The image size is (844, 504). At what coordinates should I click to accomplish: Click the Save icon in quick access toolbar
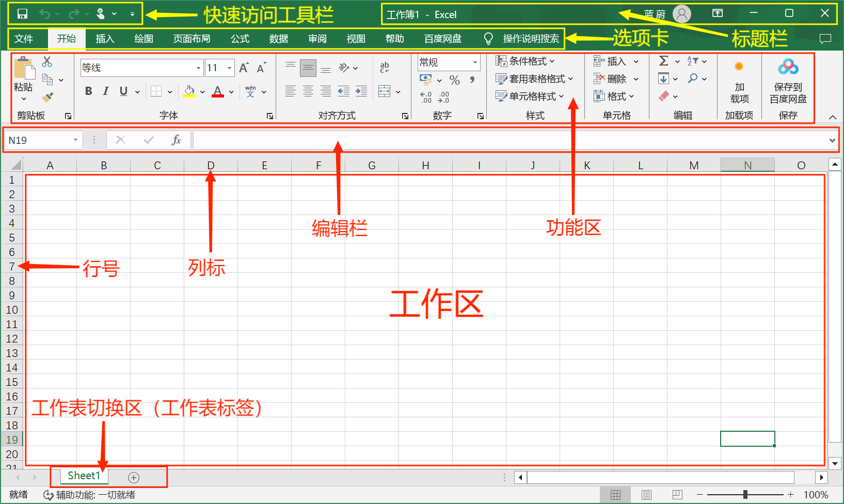pyautogui.click(x=22, y=14)
